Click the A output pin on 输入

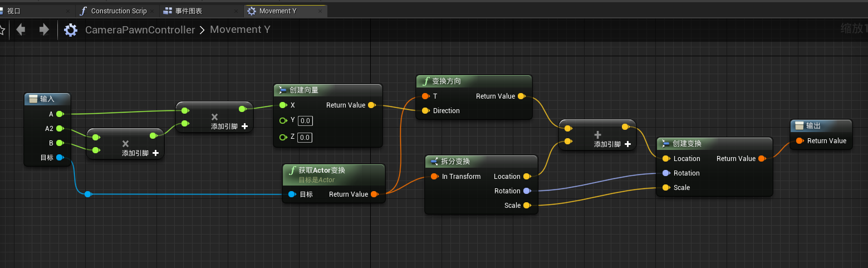[60, 114]
